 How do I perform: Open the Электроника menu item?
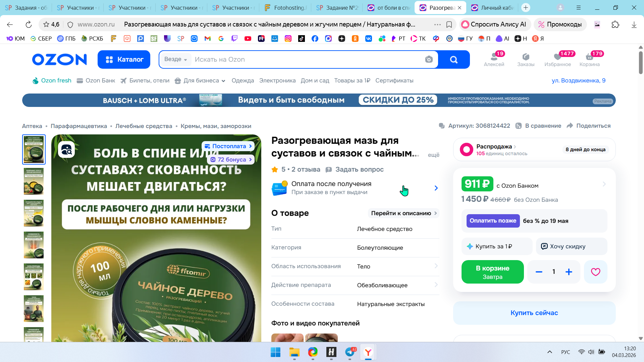click(x=277, y=80)
